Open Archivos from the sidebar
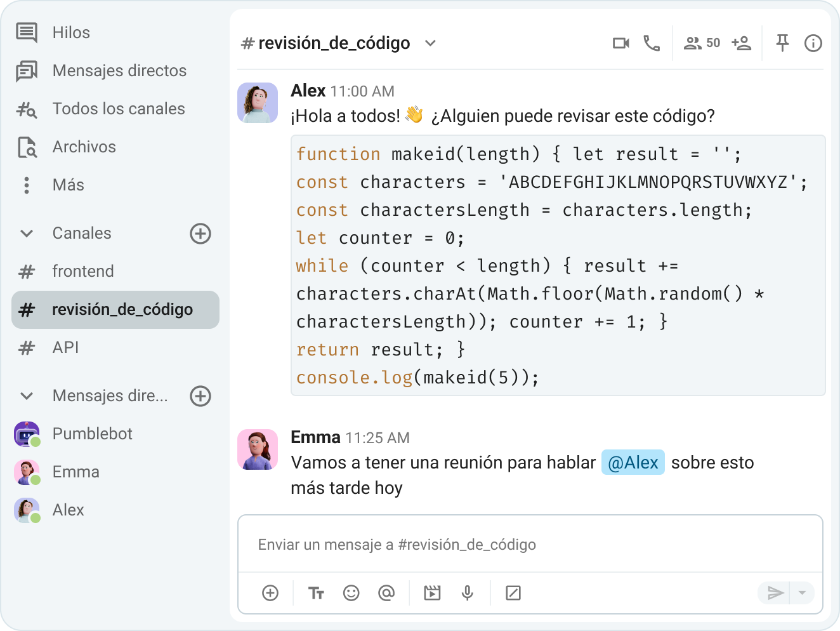This screenshot has height=631, width=840. (x=84, y=147)
